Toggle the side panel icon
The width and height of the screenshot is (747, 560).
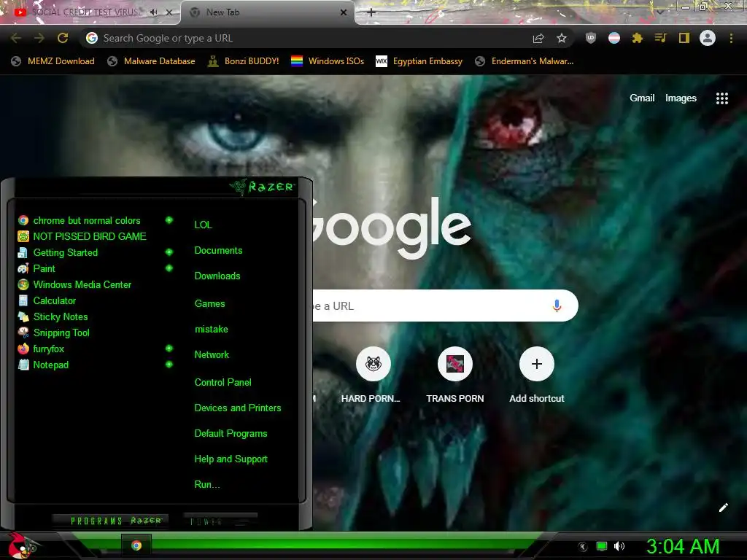tap(684, 38)
